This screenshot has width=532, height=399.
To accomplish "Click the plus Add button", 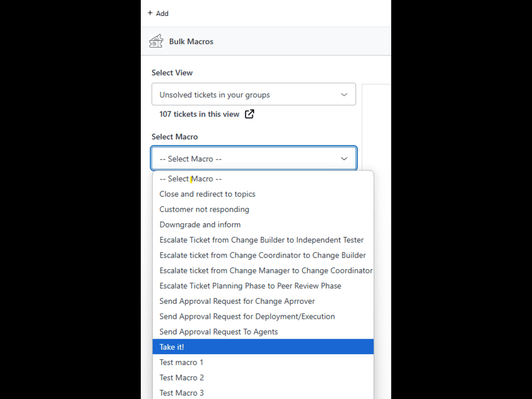I will pyautogui.click(x=158, y=14).
